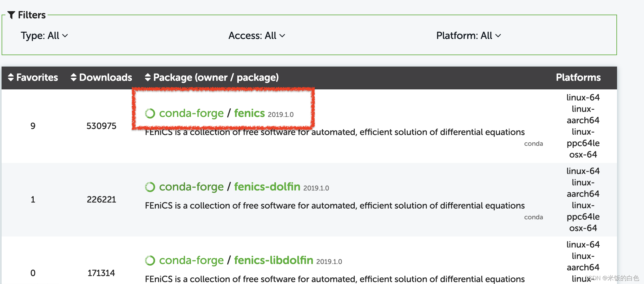Open the fenics package link
This screenshot has height=284, width=644.
[x=249, y=113]
